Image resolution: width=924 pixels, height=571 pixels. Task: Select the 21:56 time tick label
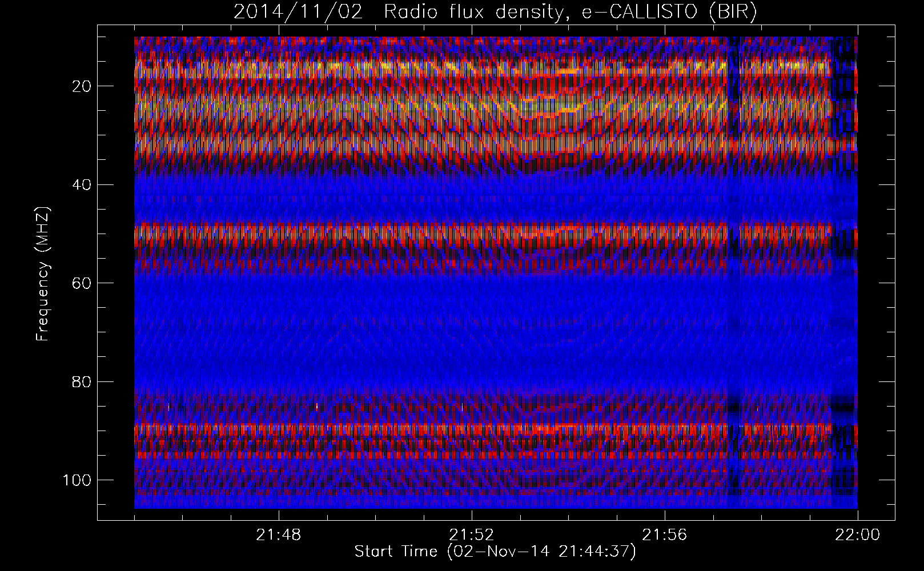tap(665, 535)
